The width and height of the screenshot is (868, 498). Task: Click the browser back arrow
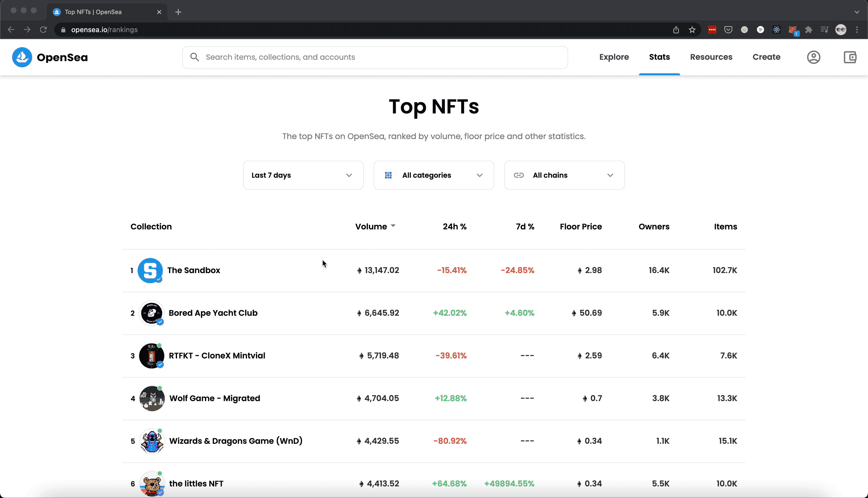11,30
